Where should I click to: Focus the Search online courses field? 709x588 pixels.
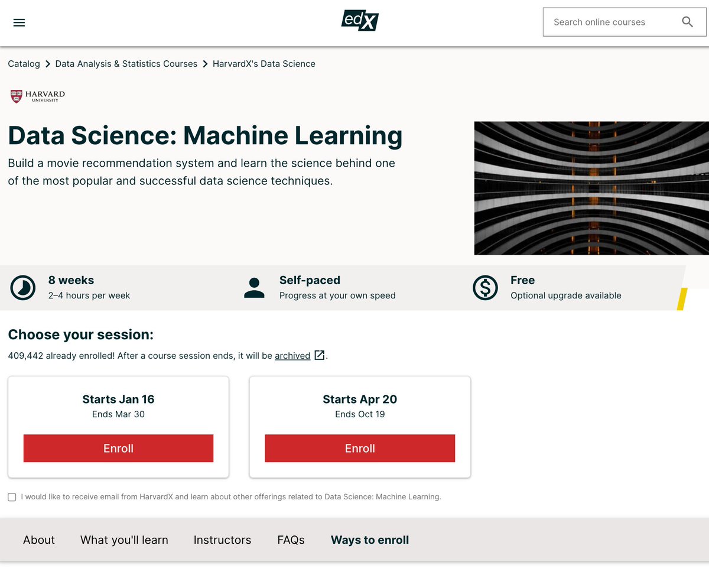click(x=625, y=22)
